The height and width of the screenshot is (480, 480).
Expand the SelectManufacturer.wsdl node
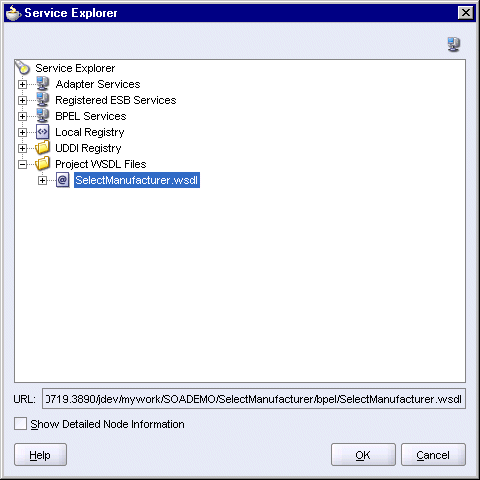pyautogui.click(x=42, y=180)
